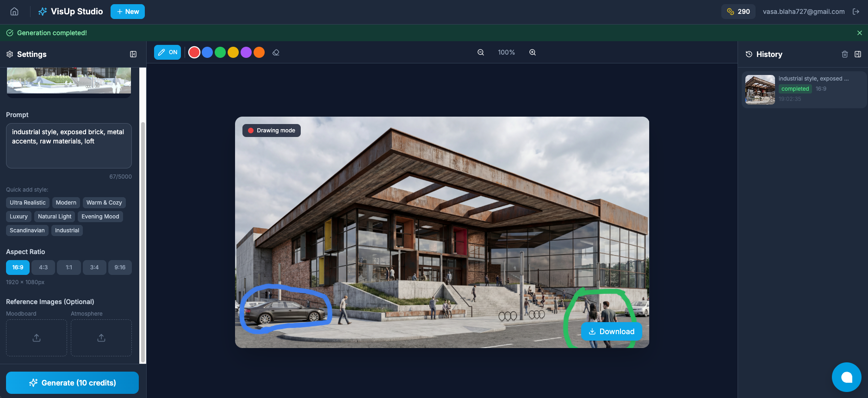Toggle drawing mode ON button

tap(167, 52)
